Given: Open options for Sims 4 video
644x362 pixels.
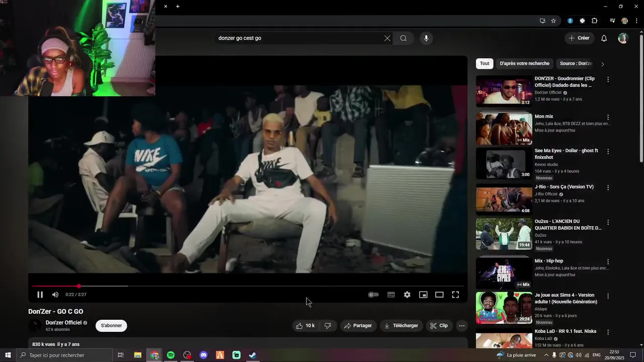Looking at the screenshot, I should pos(608,296).
